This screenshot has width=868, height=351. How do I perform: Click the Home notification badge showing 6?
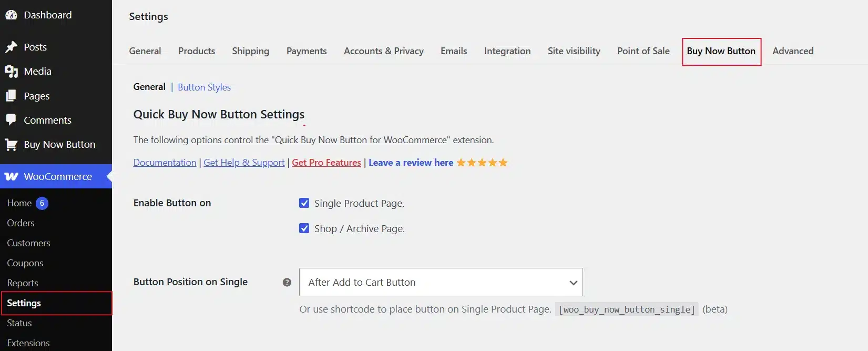tap(42, 203)
